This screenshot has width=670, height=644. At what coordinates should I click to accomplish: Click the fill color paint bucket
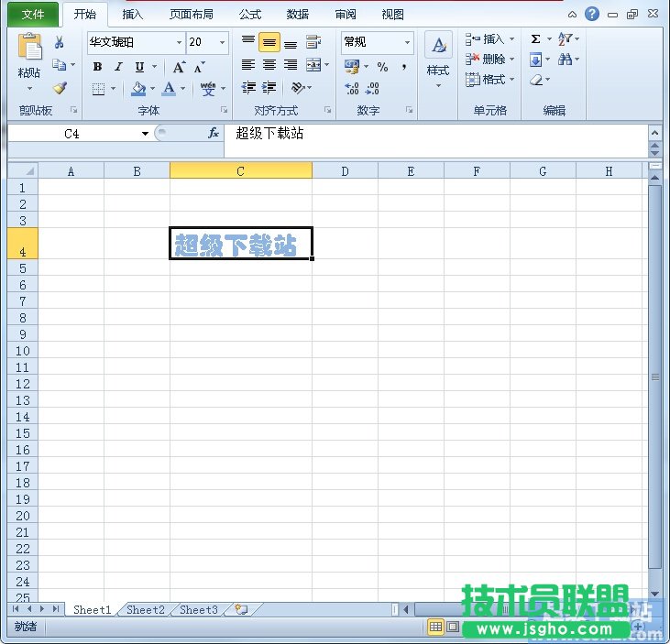click(x=138, y=89)
